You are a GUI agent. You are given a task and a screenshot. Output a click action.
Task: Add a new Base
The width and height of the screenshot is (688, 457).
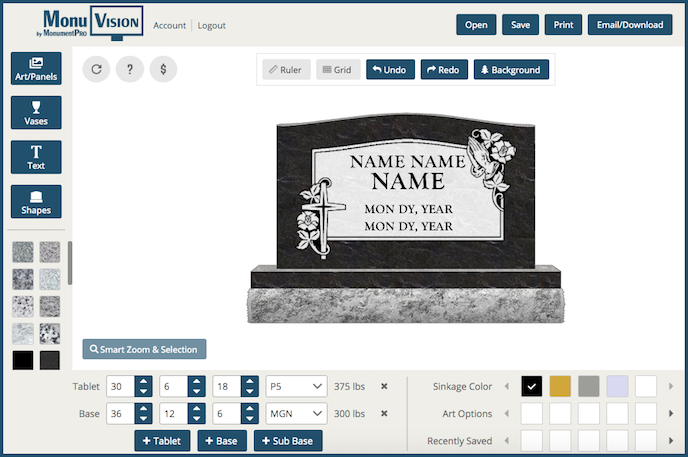click(222, 441)
